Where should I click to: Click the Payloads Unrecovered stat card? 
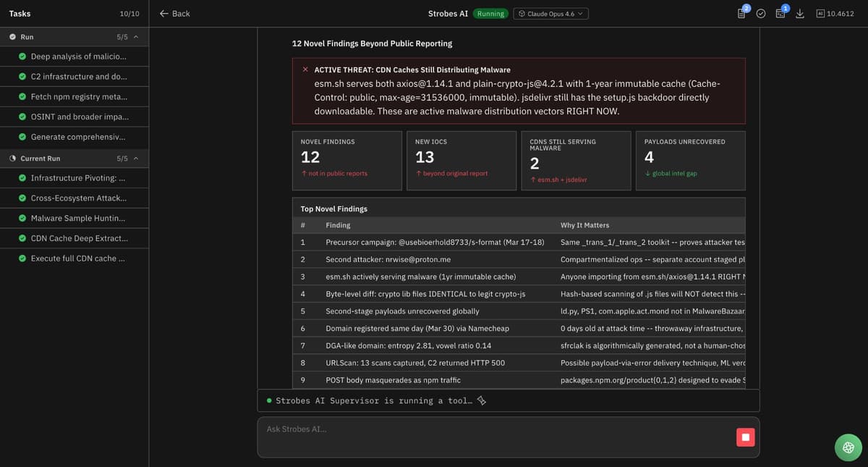coord(691,161)
